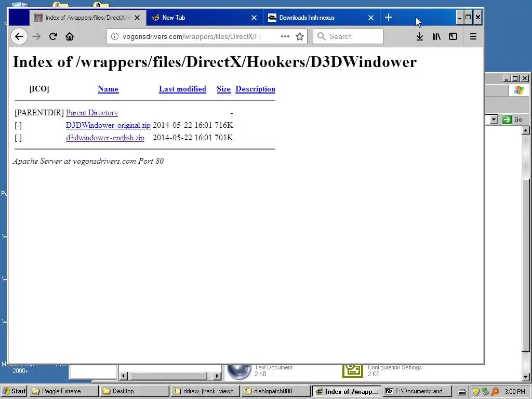This screenshot has width=532, height=399.
Task: Open the Parent Directory link
Action: (92, 113)
